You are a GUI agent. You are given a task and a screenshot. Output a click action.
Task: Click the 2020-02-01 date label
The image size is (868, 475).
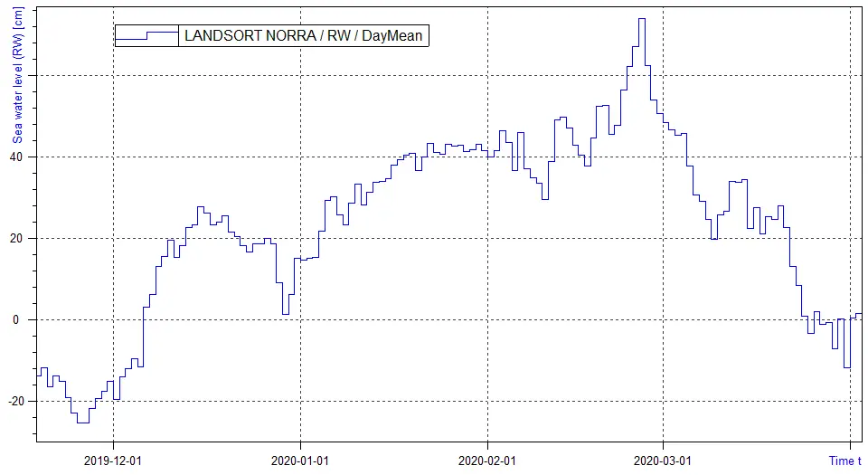tap(488, 461)
